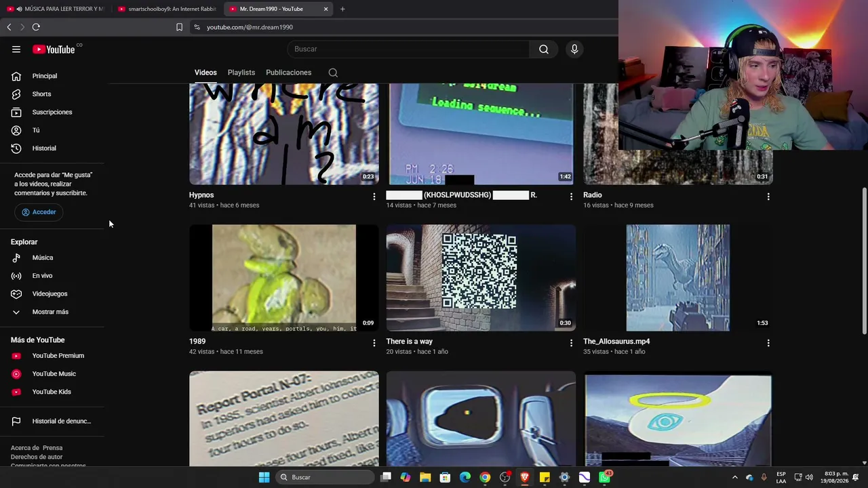Play the Report Portal N-07 thumbnail
The image size is (868, 488).
(x=284, y=418)
